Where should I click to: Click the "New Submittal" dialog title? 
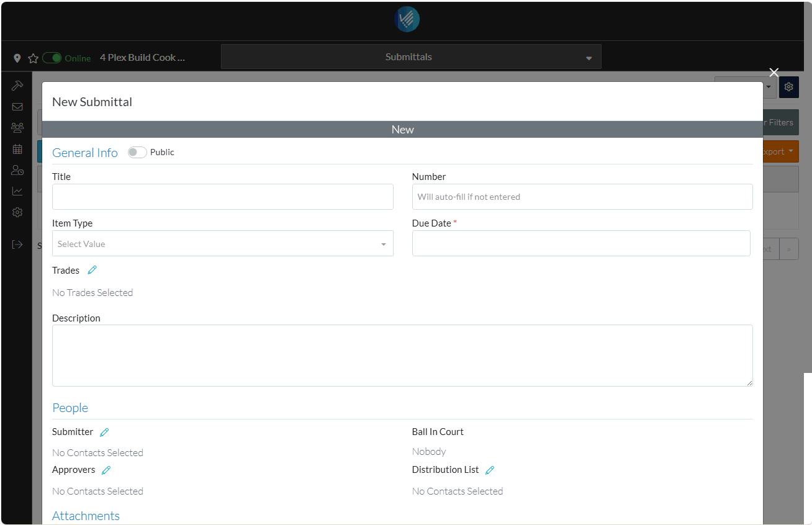92,102
